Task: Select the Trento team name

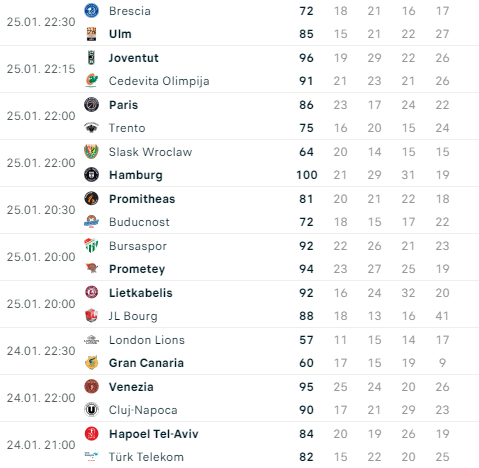Action: click(x=127, y=128)
